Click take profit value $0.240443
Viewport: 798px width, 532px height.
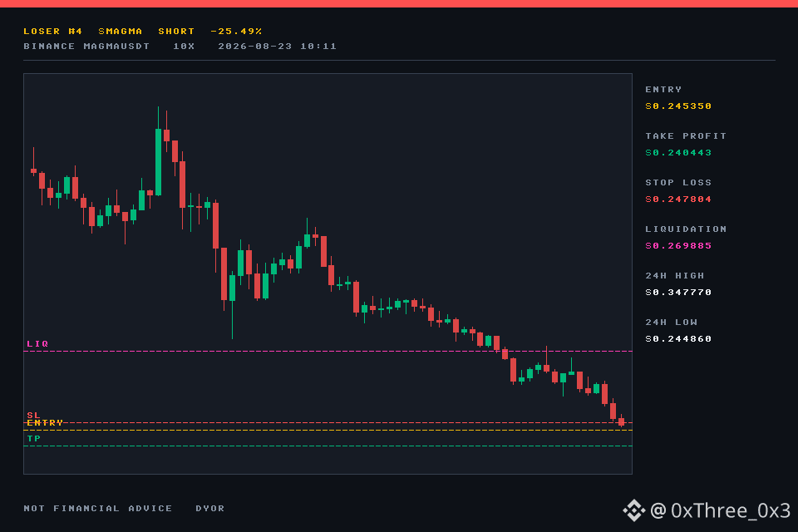[x=678, y=152]
